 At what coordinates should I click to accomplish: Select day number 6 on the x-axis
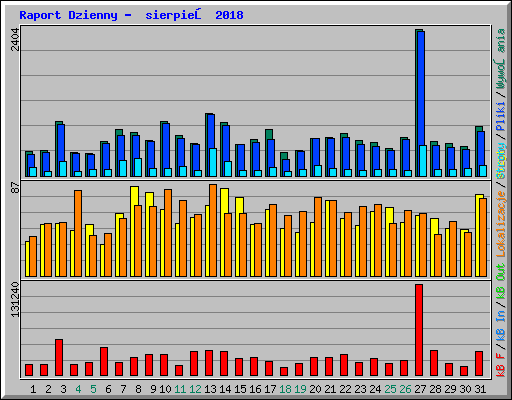[108, 389]
